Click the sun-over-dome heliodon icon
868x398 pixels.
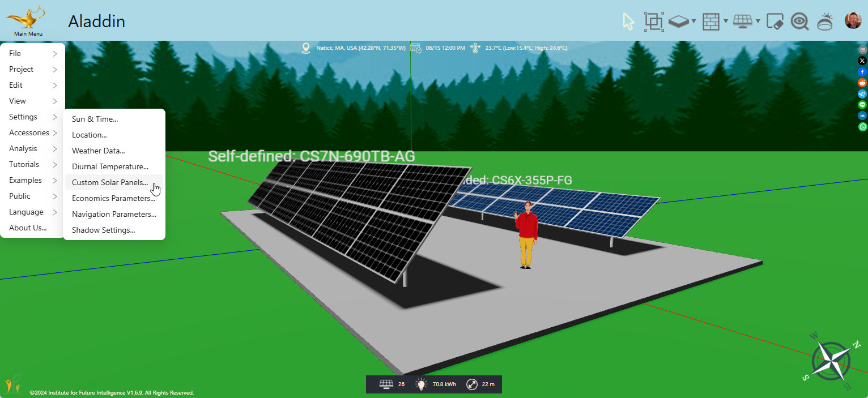coord(825,22)
